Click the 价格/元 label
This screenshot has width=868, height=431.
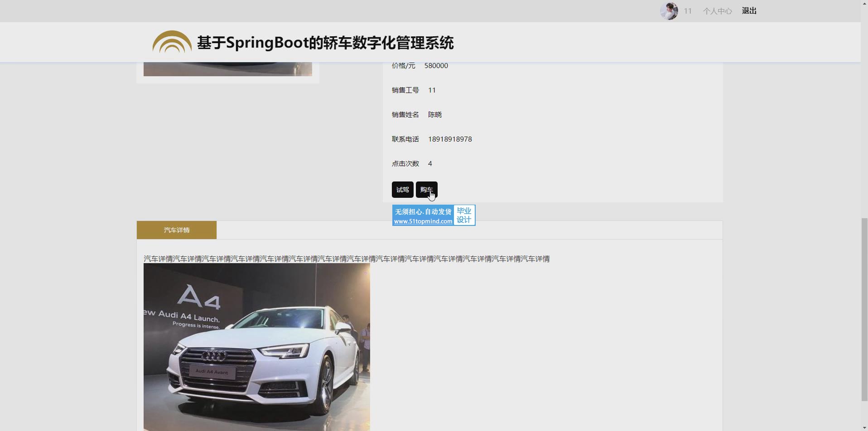coord(404,66)
